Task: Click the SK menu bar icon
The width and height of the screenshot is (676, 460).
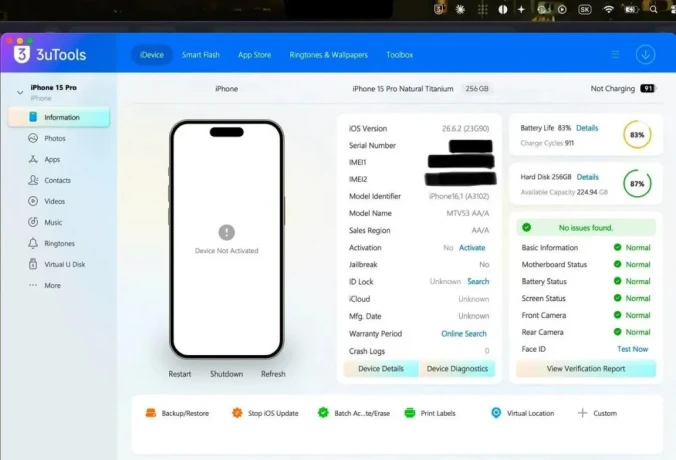Action: coord(585,9)
